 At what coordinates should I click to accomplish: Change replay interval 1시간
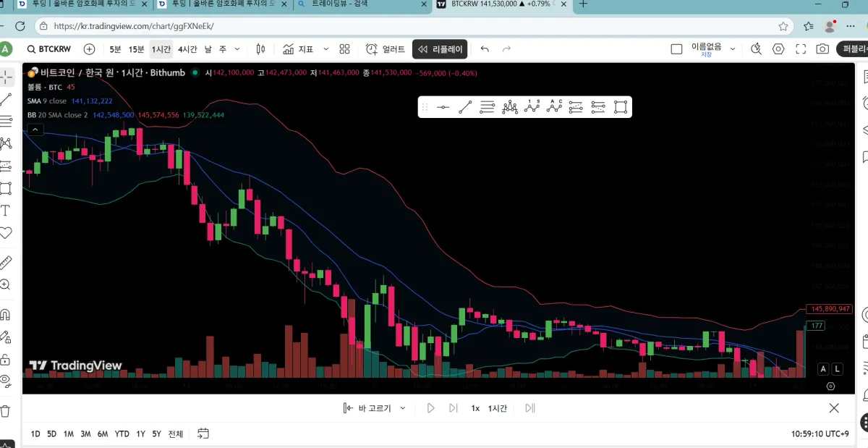(x=498, y=408)
